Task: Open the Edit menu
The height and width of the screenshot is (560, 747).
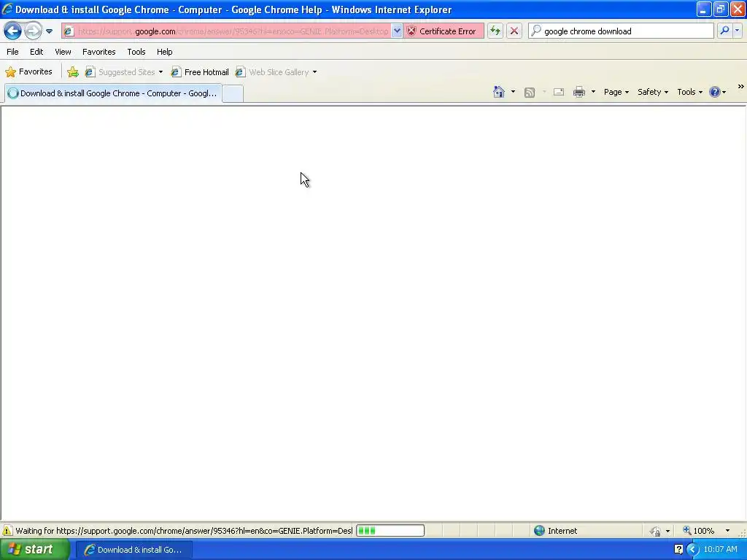Action: 36,52
